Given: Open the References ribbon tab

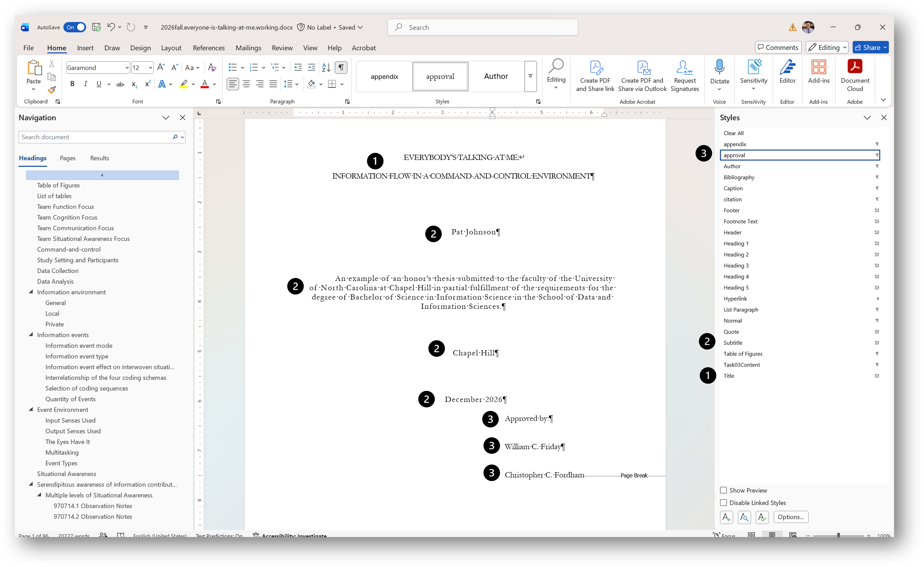Looking at the screenshot, I should click(208, 48).
